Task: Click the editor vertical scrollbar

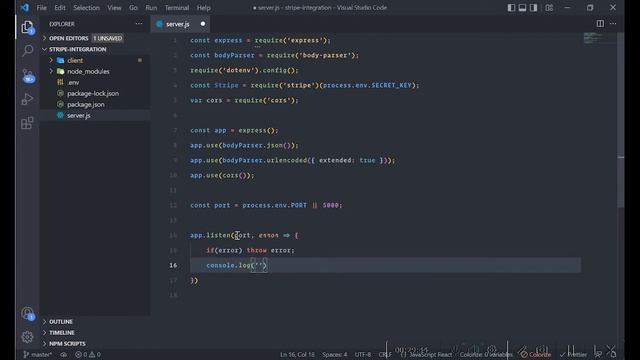Action: [621, 120]
